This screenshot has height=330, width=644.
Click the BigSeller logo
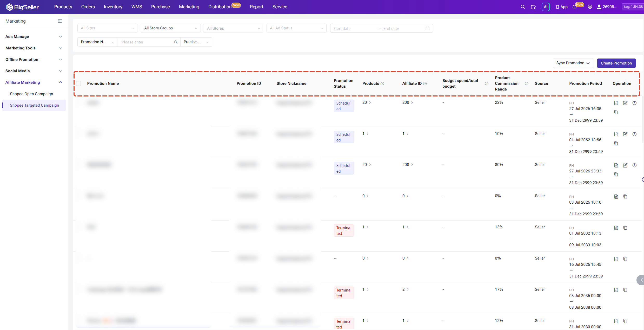[x=22, y=7]
